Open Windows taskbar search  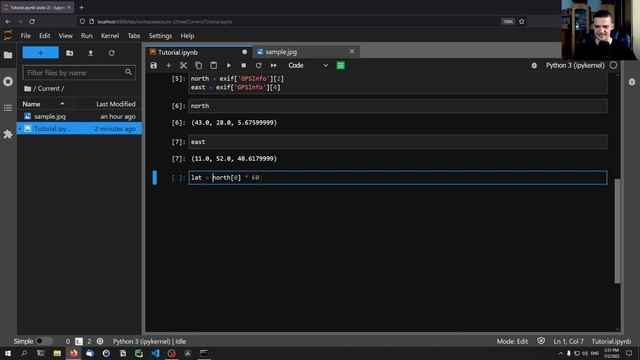tap(24, 353)
